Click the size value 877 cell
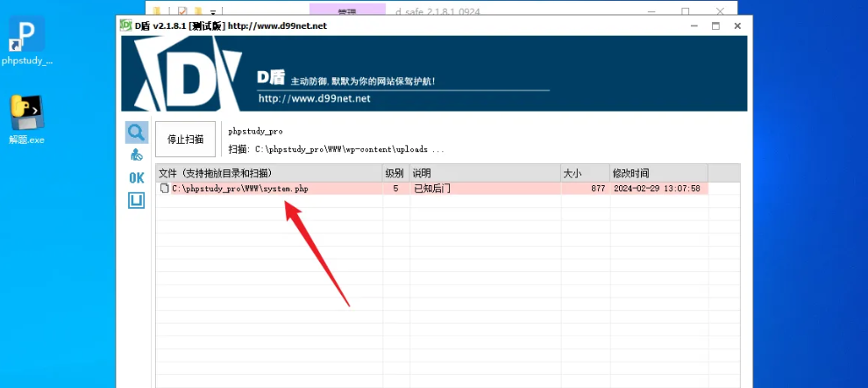868x388 pixels. pos(598,189)
